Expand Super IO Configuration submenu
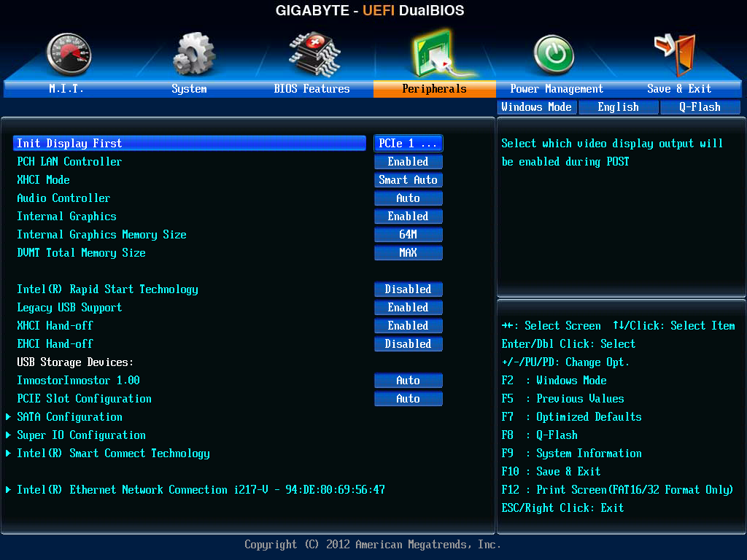This screenshot has height=560, width=747. tap(82, 435)
